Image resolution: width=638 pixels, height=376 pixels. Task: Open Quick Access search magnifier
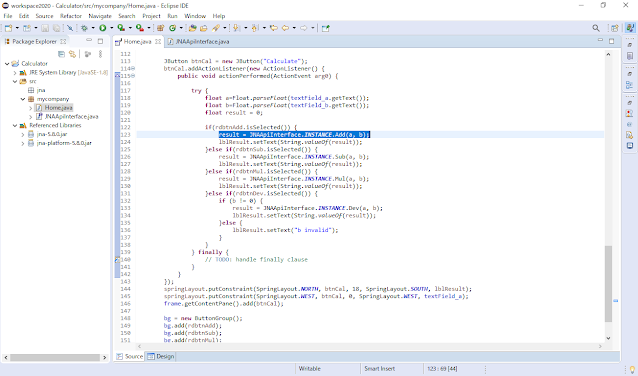(x=596, y=28)
